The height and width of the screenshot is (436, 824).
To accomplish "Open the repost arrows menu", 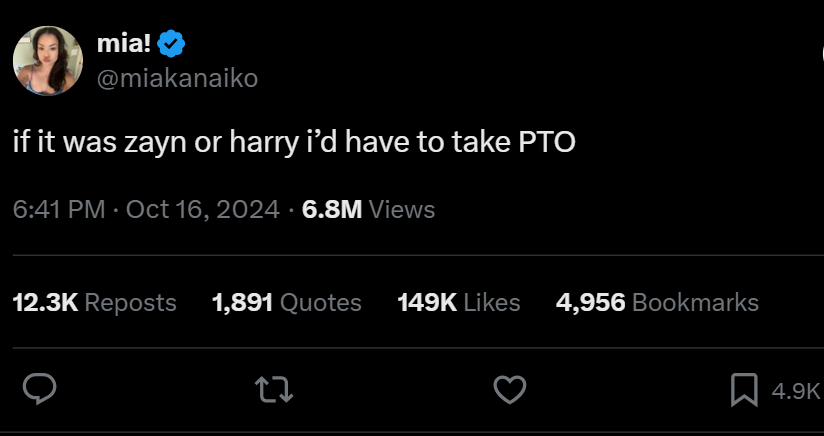I will tap(275, 390).
